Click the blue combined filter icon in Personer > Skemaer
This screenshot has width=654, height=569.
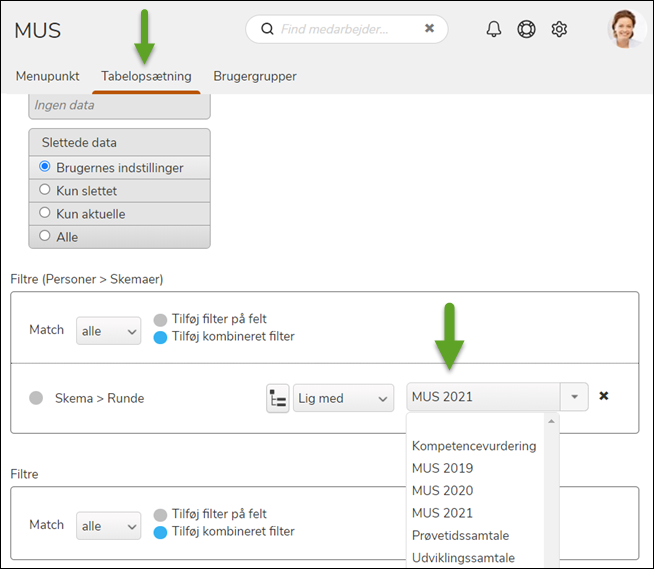(x=161, y=337)
